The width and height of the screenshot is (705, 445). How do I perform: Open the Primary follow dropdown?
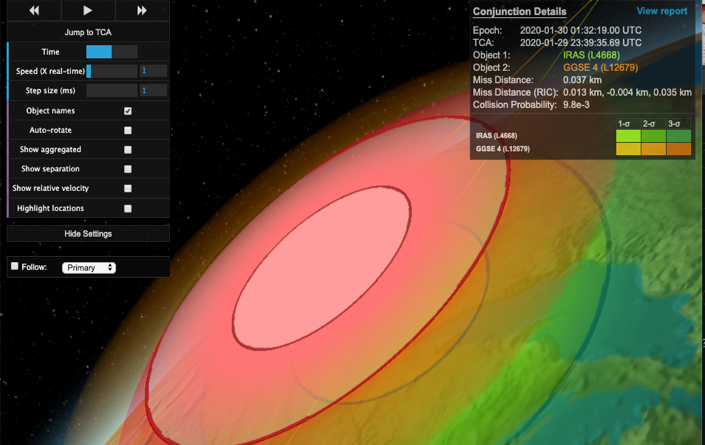pyautogui.click(x=89, y=268)
